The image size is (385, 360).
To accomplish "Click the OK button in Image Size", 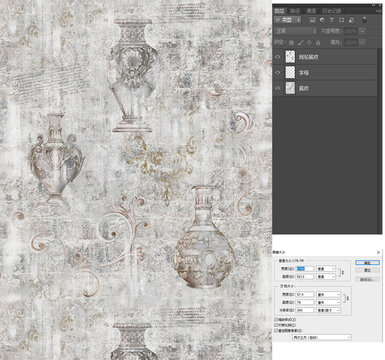I will (x=367, y=263).
